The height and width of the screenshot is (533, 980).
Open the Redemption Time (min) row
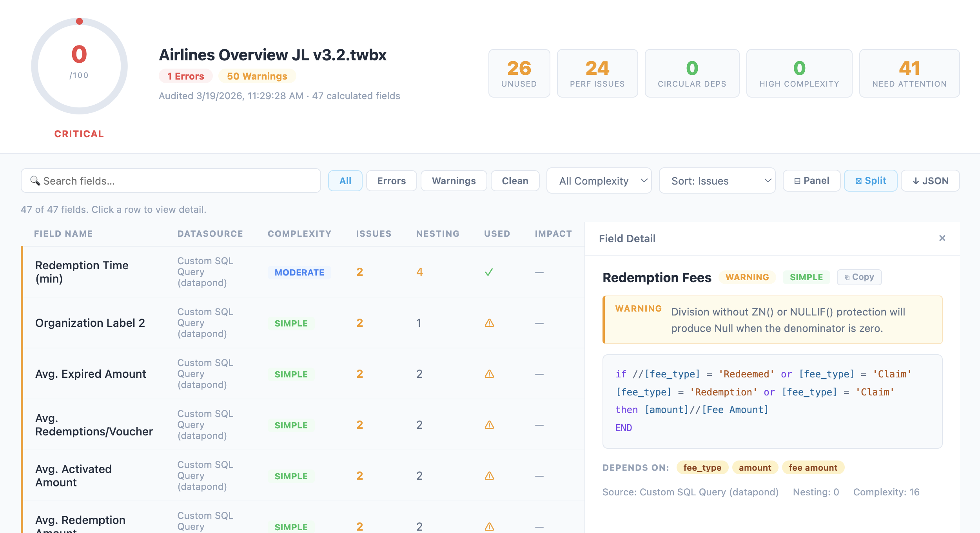coord(303,272)
